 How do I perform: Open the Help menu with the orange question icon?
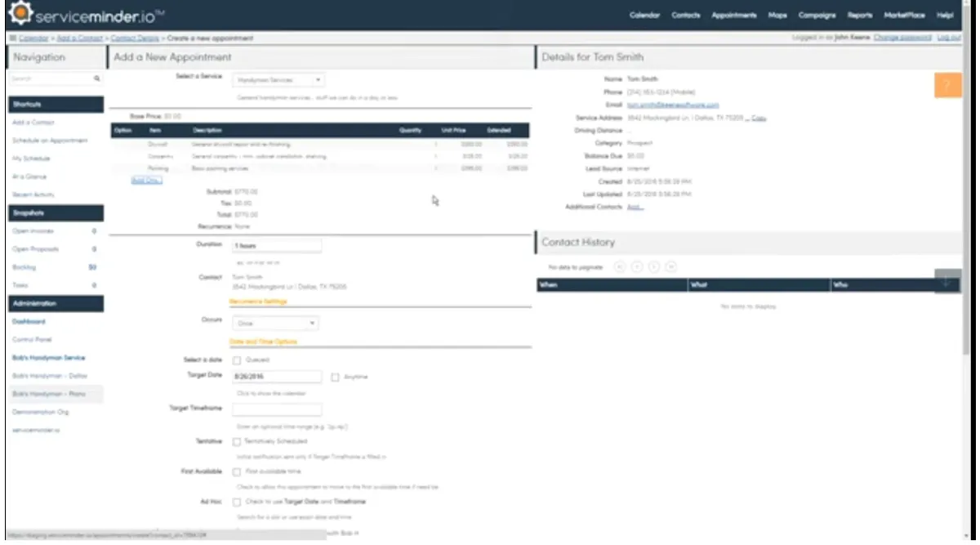pos(947,84)
